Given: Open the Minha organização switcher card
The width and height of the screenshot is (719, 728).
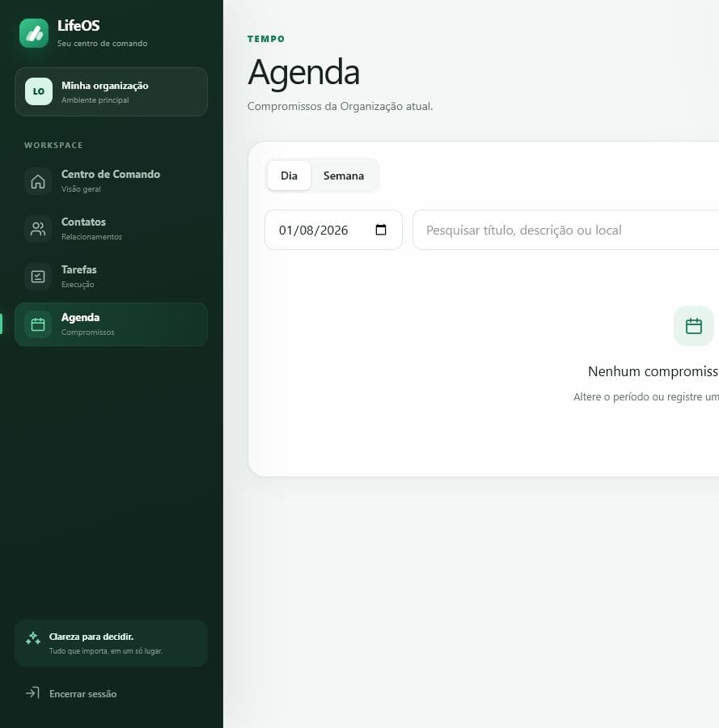Looking at the screenshot, I should point(111,92).
